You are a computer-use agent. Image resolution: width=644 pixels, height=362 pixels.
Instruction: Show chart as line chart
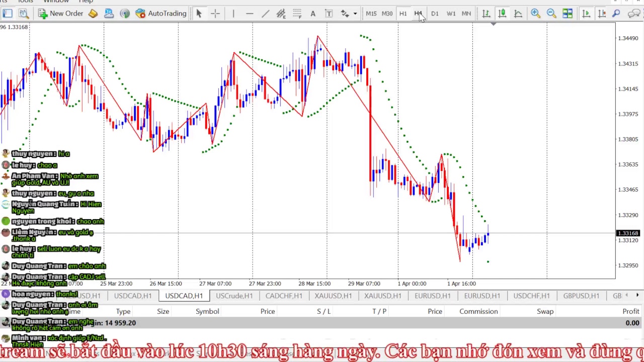tap(518, 14)
